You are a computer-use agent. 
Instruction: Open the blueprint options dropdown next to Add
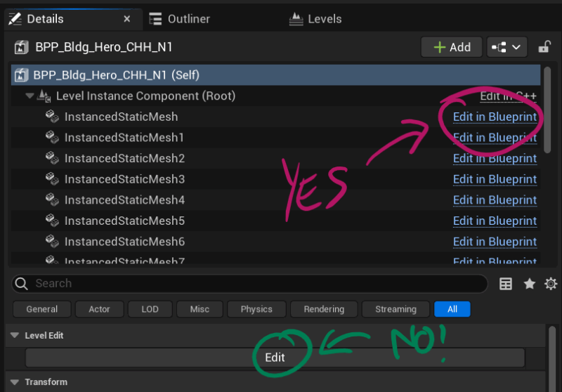pyautogui.click(x=507, y=47)
